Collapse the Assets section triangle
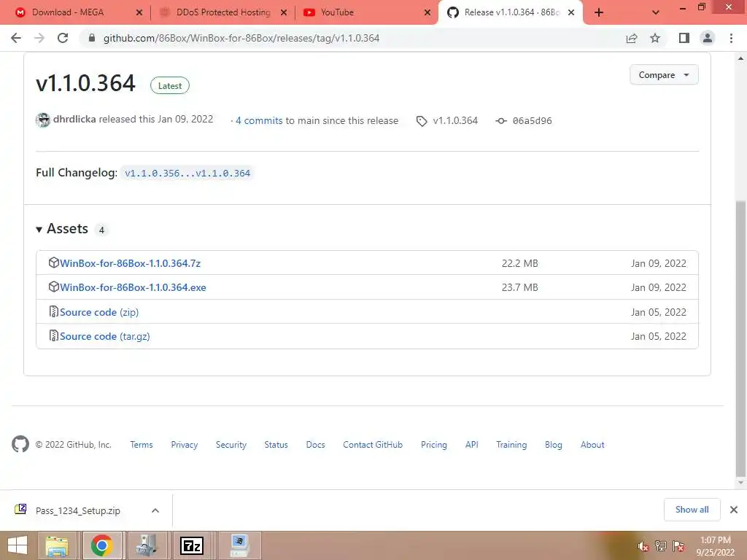The height and width of the screenshot is (560, 747). click(x=39, y=230)
